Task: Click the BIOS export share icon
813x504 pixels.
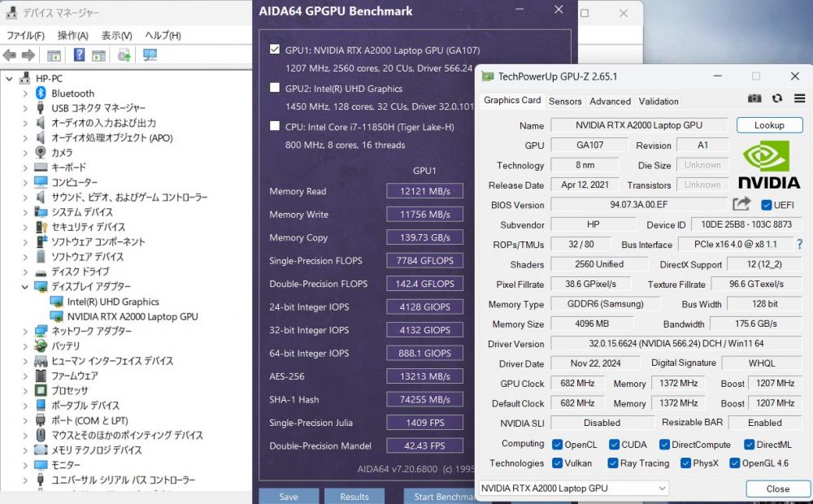Action: point(741,205)
